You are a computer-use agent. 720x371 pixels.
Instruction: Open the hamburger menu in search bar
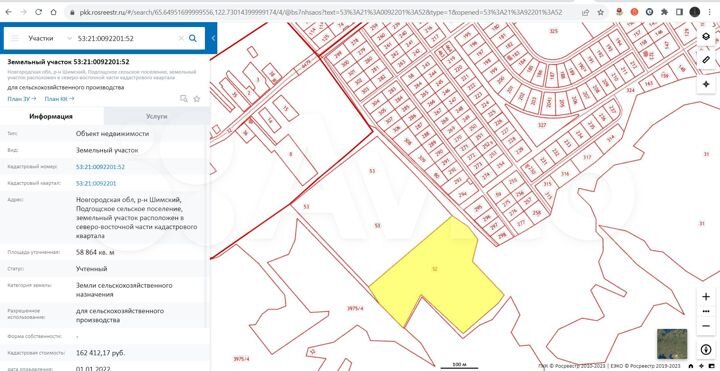coord(15,39)
